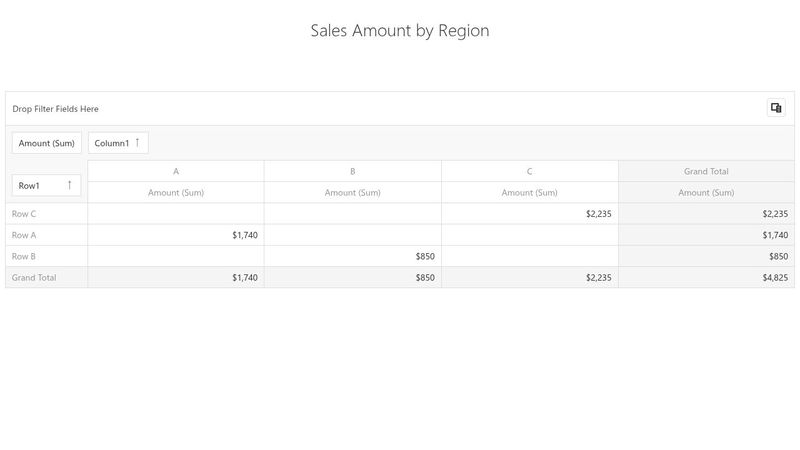Click the $1,740 cell in Row A under column A
Image resolution: width=800 pixels, height=450 pixels.
pyautogui.click(x=244, y=235)
